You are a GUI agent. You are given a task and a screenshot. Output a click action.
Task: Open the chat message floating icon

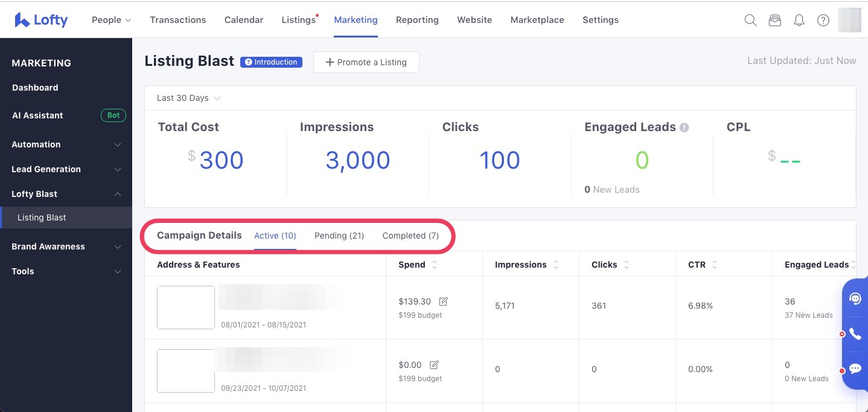[x=855, y=369]
